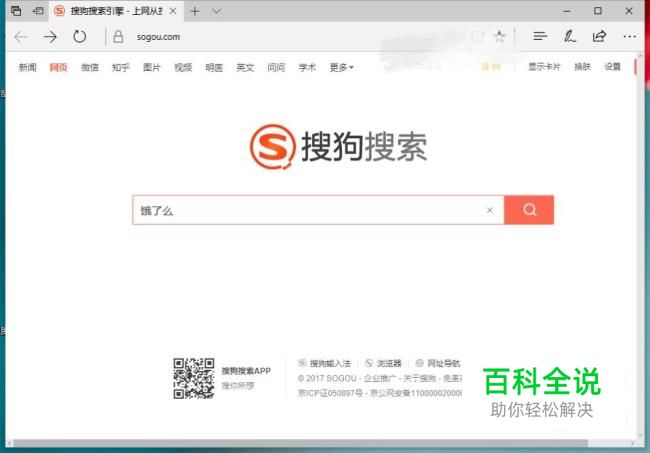Open the 视频 video category
Viewport: 650px width, 453px height.
183,67
